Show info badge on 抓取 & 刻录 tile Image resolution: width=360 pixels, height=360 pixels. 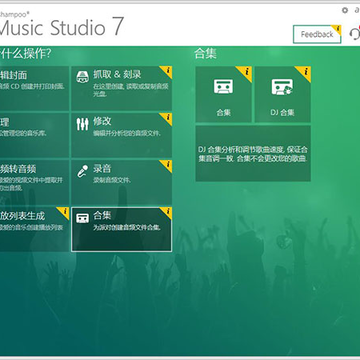167,71
